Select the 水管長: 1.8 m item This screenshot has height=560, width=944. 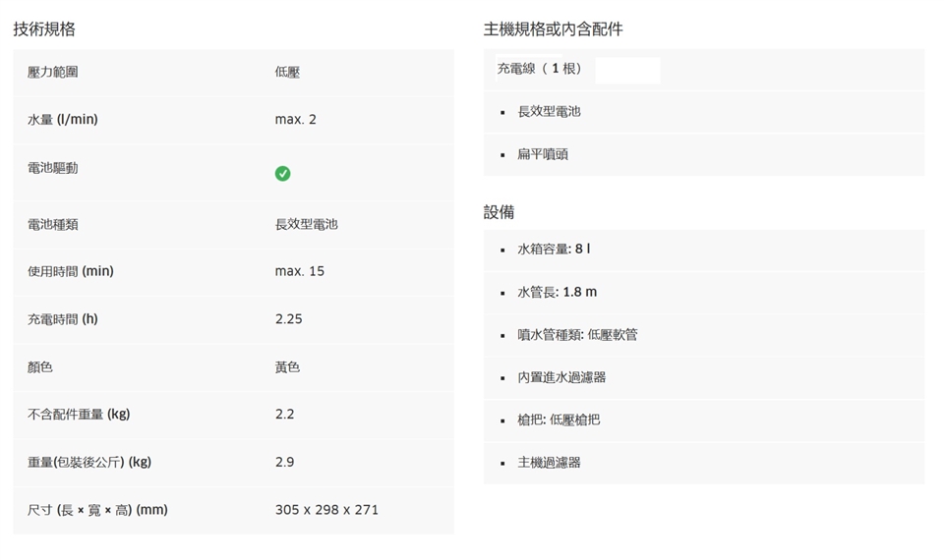557,292
